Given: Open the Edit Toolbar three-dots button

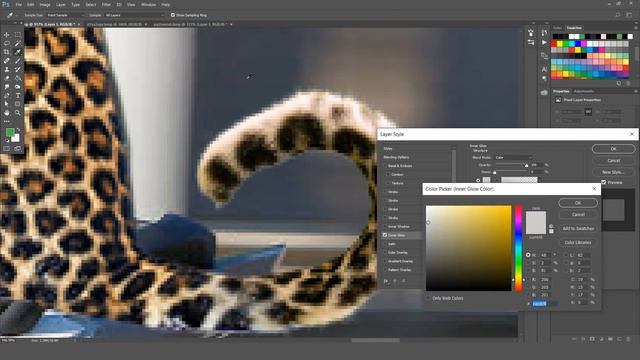Looking at the screenshot, I should (x=7, y=121).
